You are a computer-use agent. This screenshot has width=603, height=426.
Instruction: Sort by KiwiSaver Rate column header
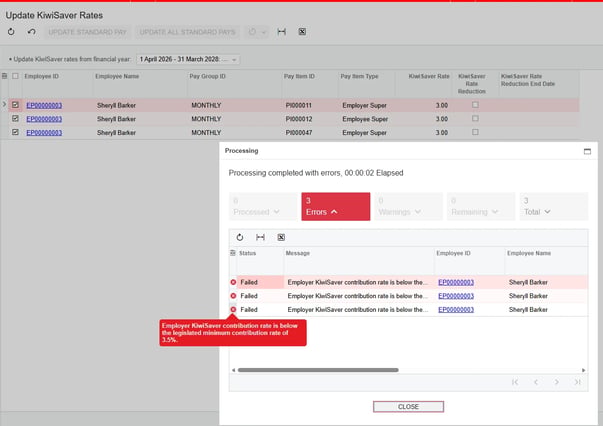(429, 76)
